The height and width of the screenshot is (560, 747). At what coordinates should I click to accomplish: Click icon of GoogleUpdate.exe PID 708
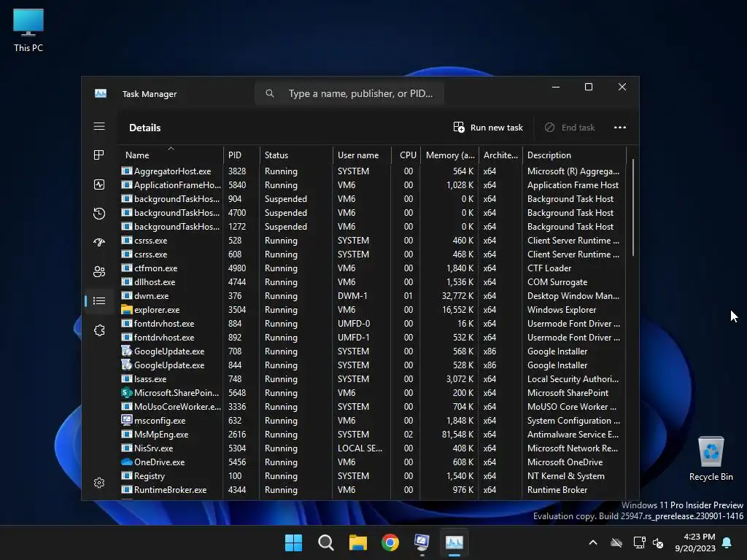pos(126,351)
